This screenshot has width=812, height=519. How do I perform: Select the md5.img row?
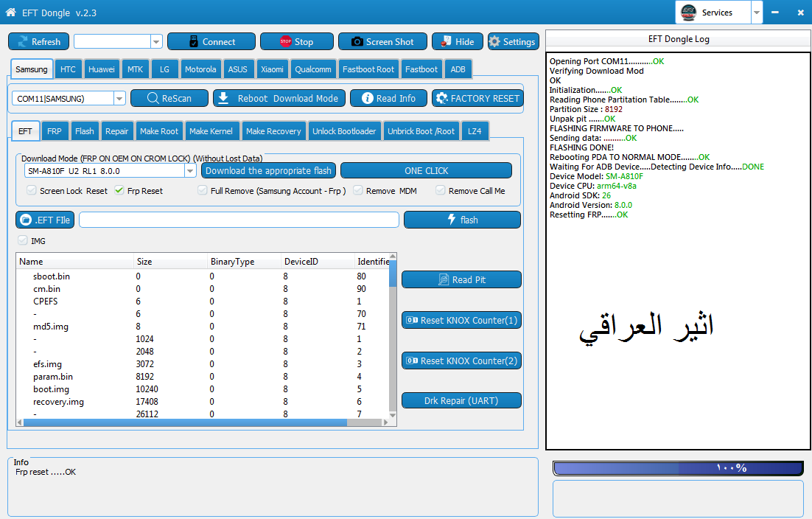pos(203,327)
